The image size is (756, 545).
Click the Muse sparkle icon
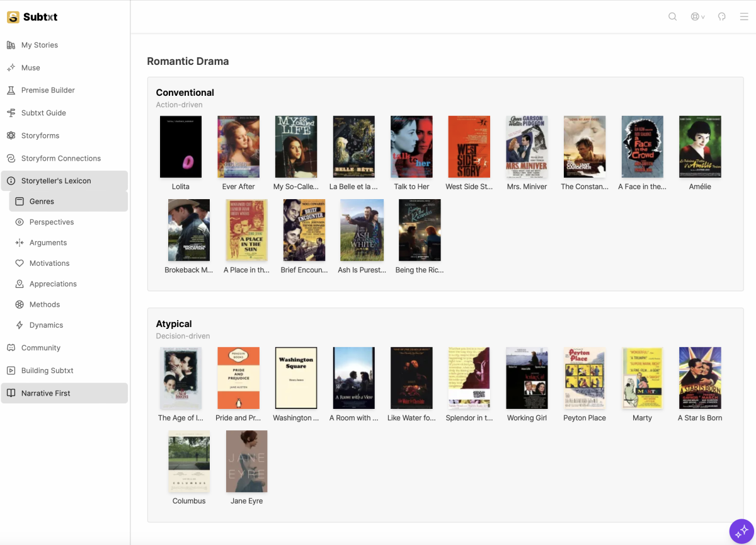tap(11, 67)
